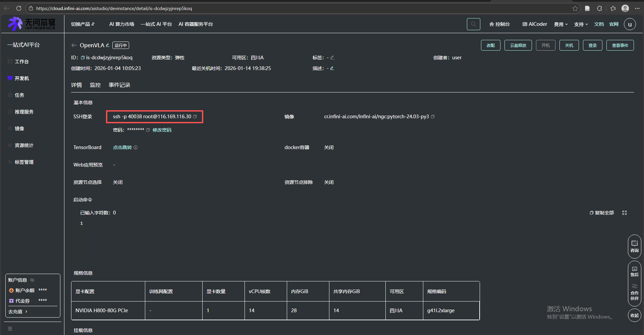644x335 pixels.
Task: Click TensorBoard 点击跳转 link
Action: click(x=122, y=147)
